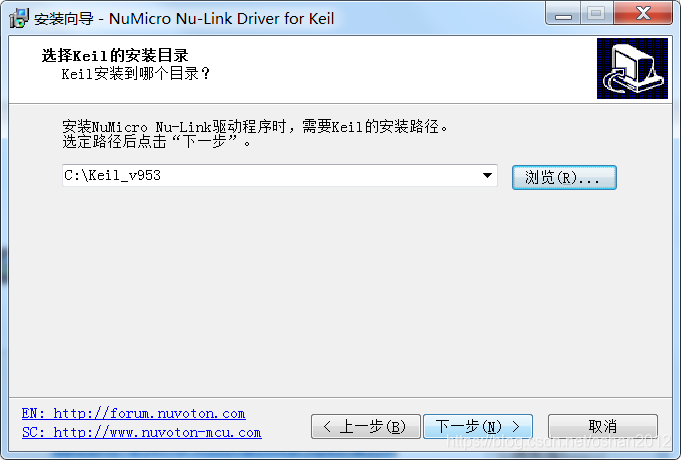Click the subtitle Keil安装到哪个目录？

coord(136,73)
